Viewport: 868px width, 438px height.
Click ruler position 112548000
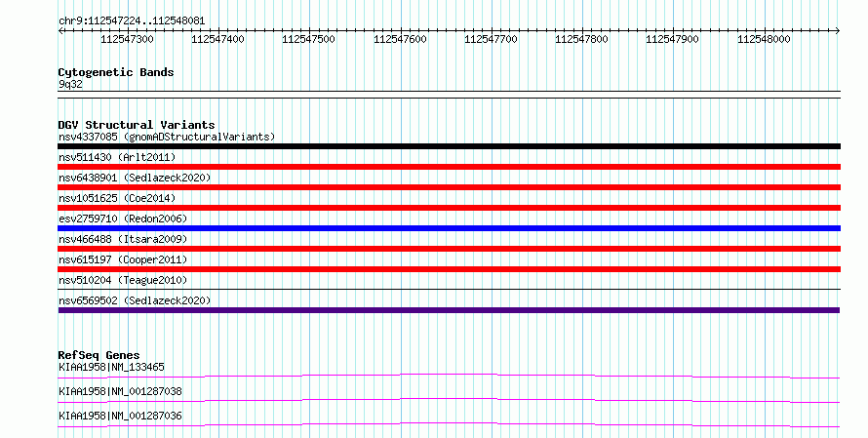point(764,39)
